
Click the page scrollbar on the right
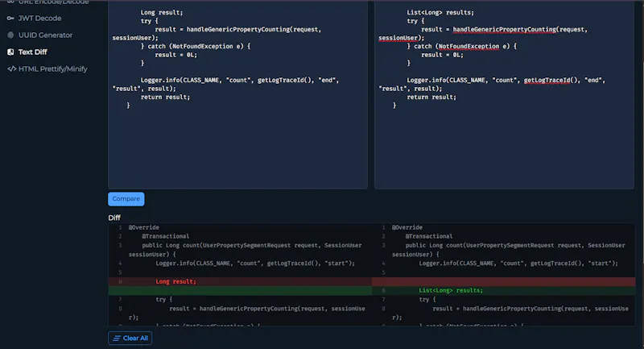tap(642, 164)
